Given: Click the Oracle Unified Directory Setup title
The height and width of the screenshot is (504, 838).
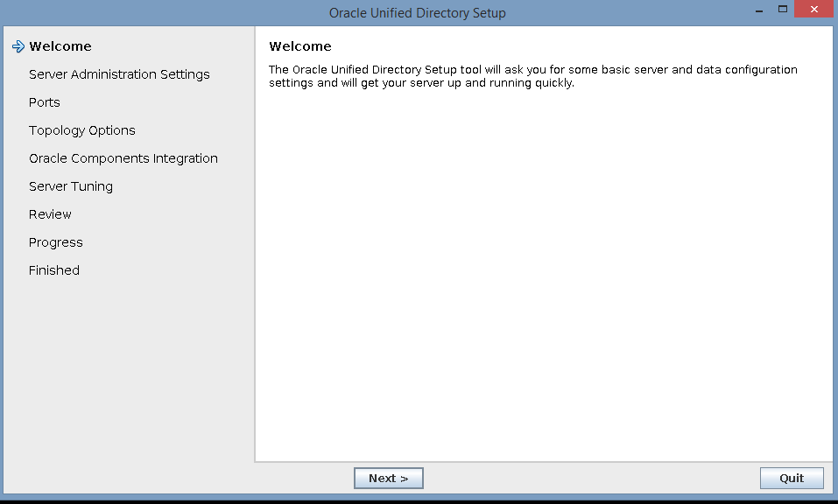Looking at the screenshot, I should click(418, 13).
